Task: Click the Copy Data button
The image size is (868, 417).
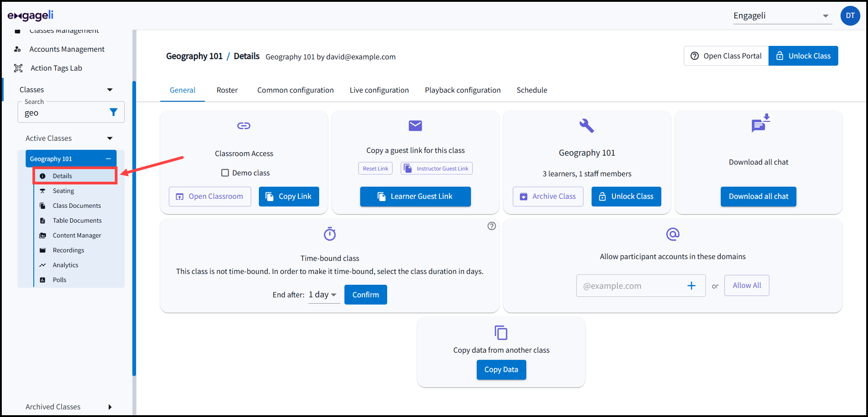Action: 501,369
